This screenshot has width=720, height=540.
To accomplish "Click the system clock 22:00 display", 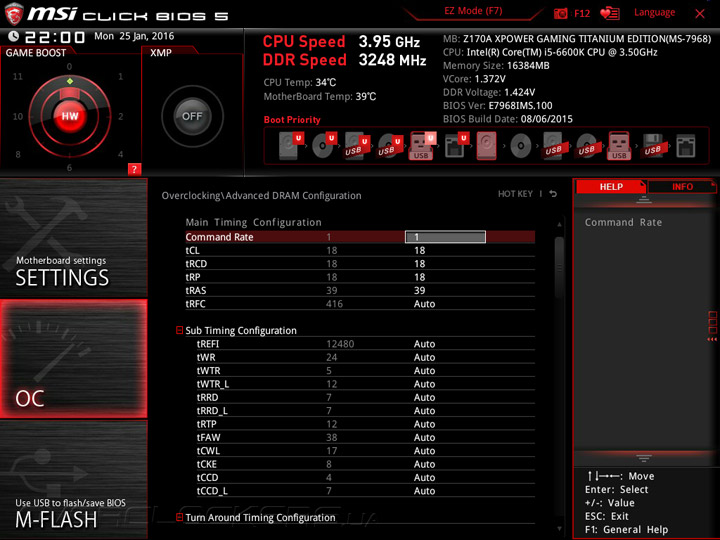I will click(55, 37).
